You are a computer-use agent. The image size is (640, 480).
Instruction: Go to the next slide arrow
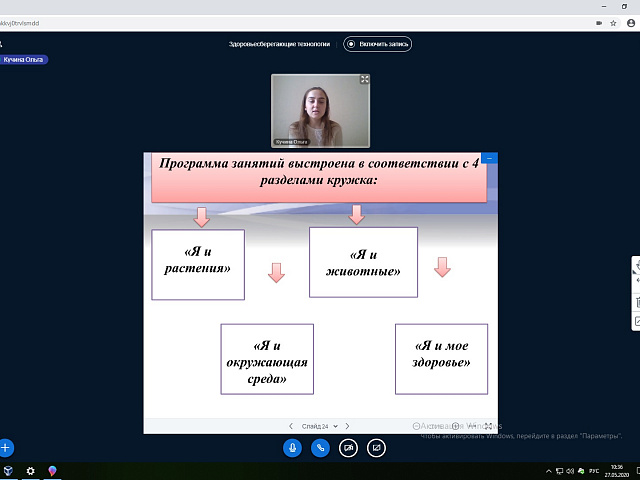click(349, 426)
